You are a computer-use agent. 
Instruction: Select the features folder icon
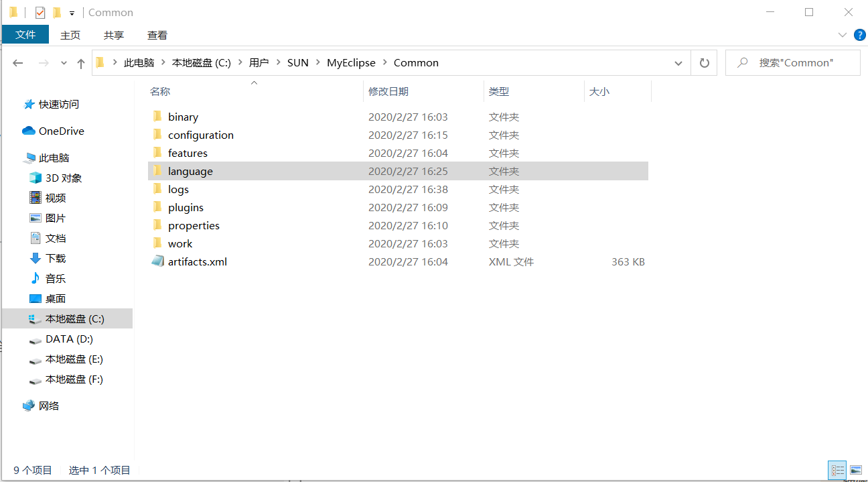pos(157,153)
